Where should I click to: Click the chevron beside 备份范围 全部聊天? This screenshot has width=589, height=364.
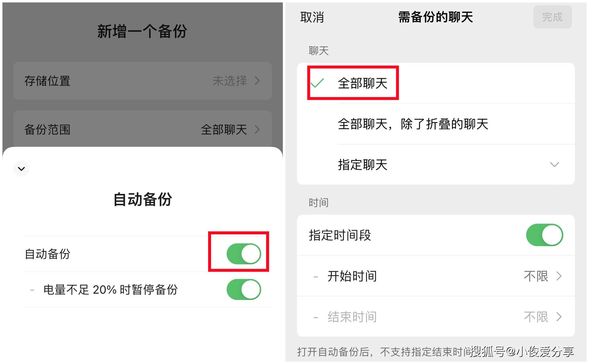point(257,129)
